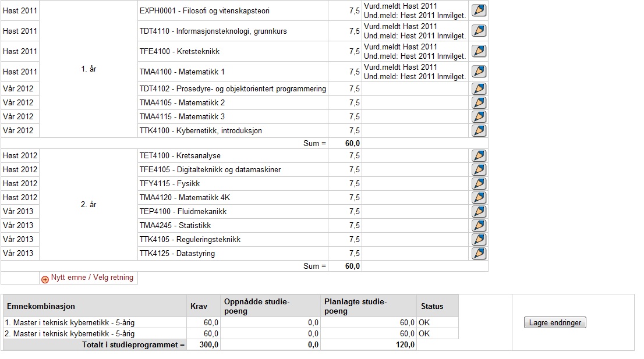
Task: Edit the TMA4100 Matematikk 1 row
Action: pos(479,72)
